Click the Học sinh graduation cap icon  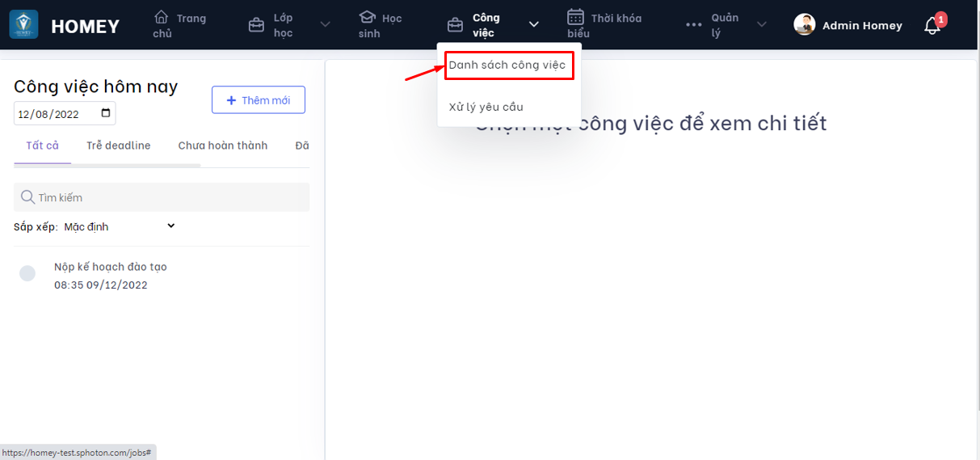coord(368,17)
